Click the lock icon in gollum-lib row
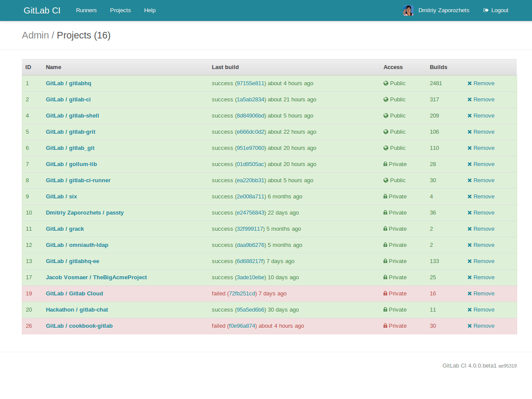532x399 pixels. pyautogui.click(x=385, y=164)
